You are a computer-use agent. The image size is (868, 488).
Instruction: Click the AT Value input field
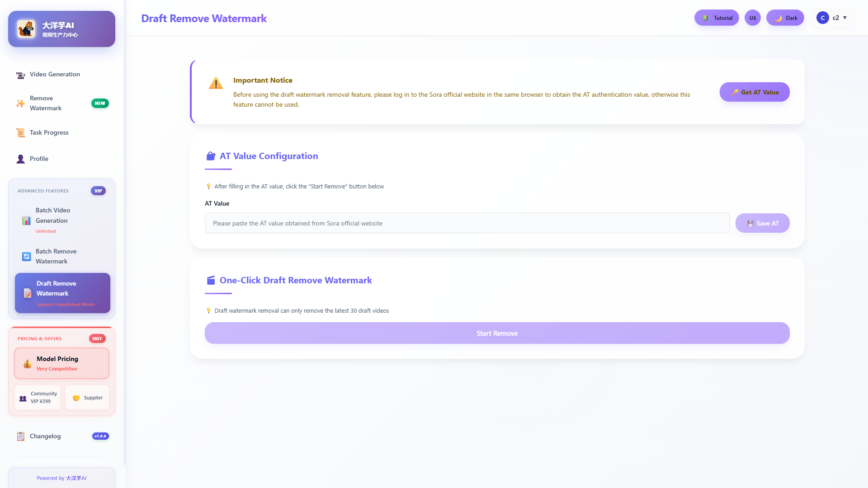point(467,223)
